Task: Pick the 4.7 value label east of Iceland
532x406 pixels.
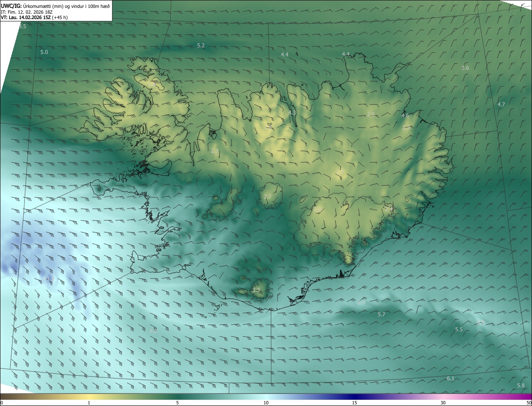Action: click(501, 104)
